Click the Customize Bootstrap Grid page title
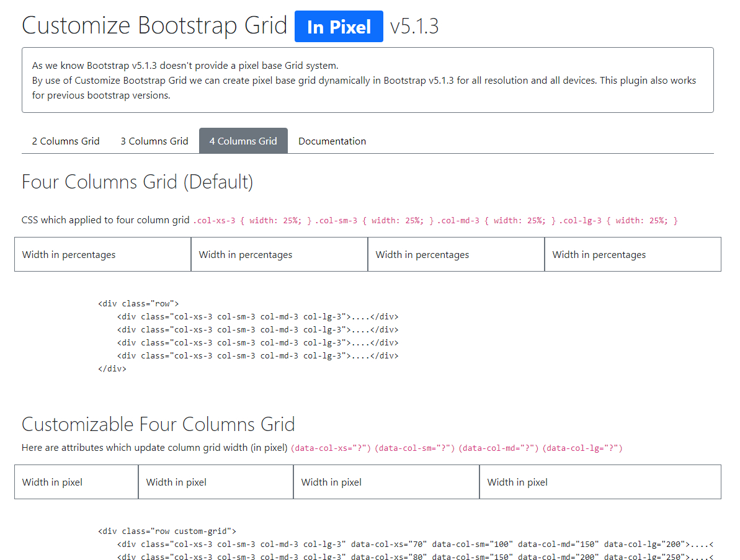 pyautogui.click(x=154, y=25)
